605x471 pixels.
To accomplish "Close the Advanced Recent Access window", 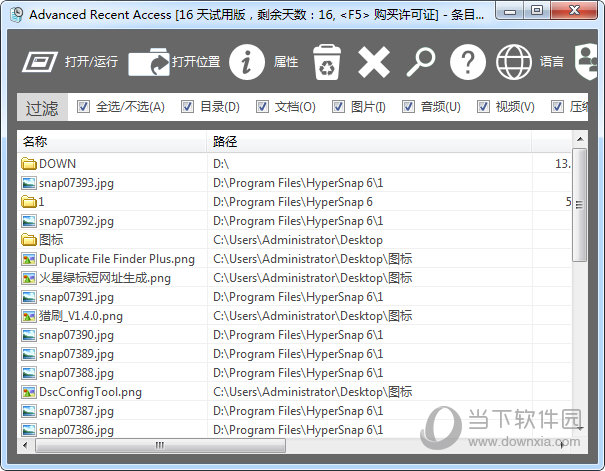I will click(x=575, y=11).
